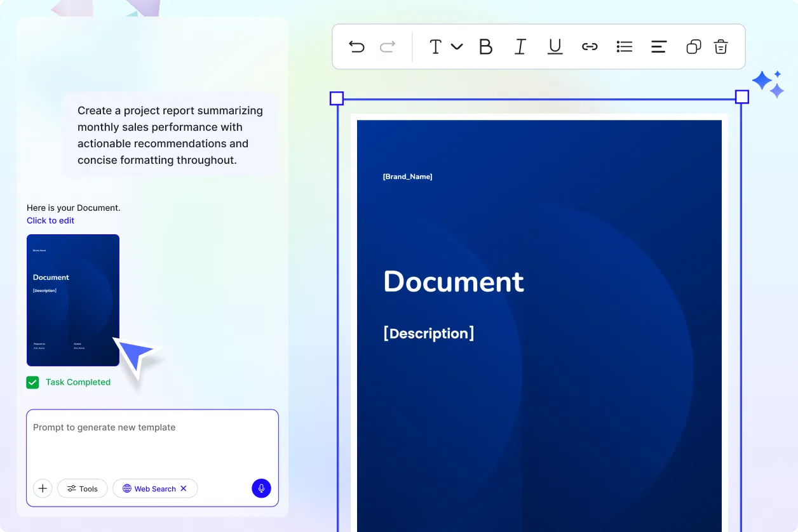The image size is (798, 532).
Task: Toggle underline formatting
Action: tap(555, 47)
